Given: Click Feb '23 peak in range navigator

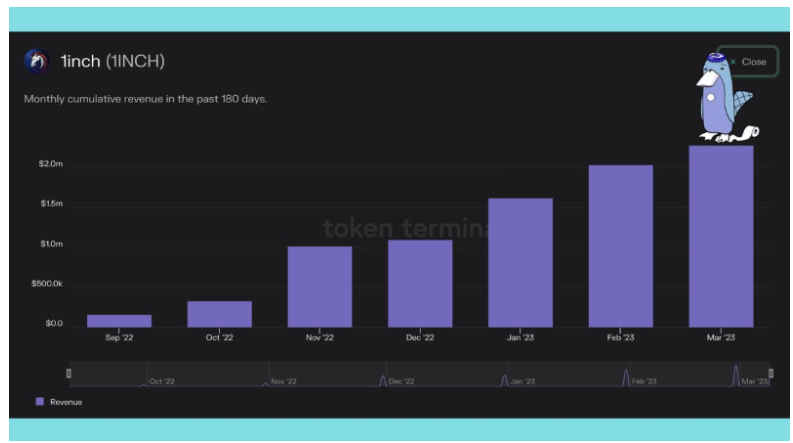Looking at the screenshot, I should [x=626, y=378].
